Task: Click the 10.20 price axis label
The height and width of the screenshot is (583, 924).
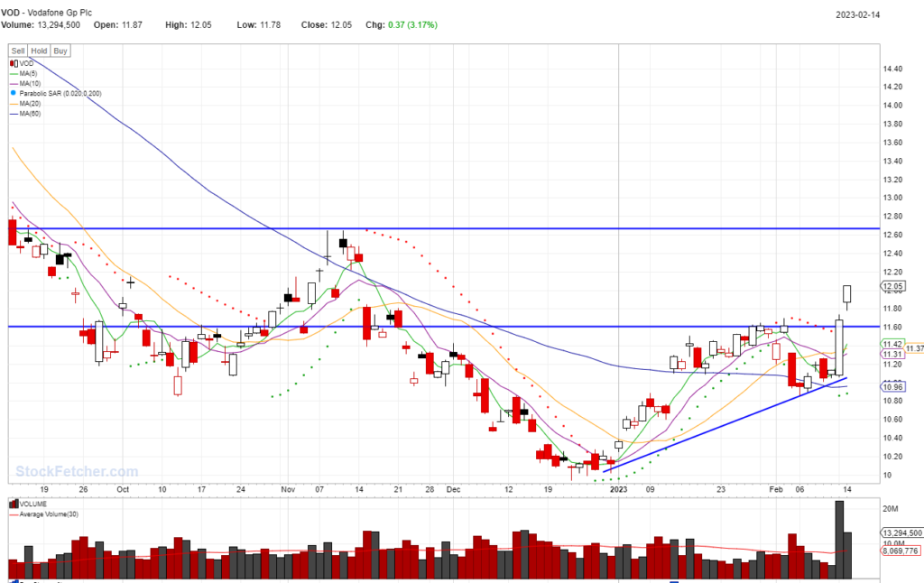Action: click(x=892, y=457)
